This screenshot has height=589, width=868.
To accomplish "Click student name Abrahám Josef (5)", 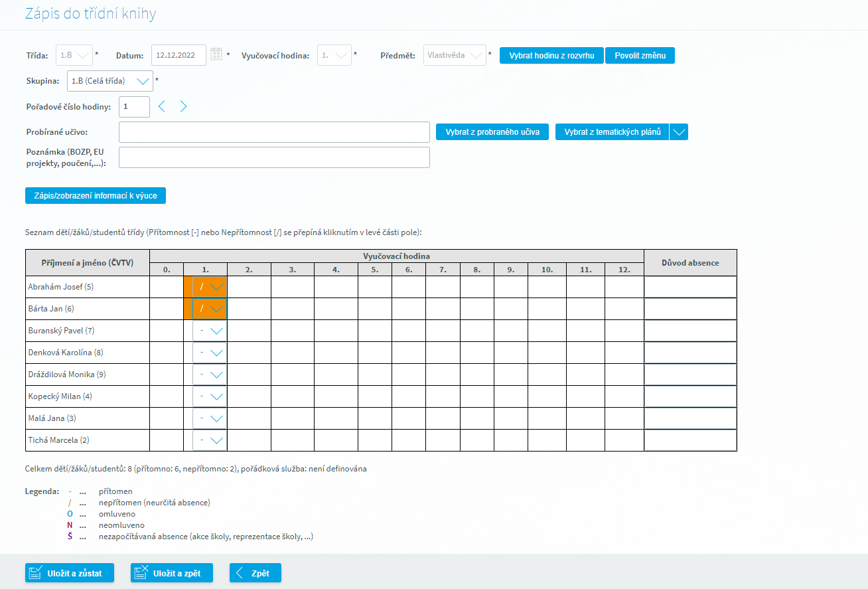I will 61,287.
